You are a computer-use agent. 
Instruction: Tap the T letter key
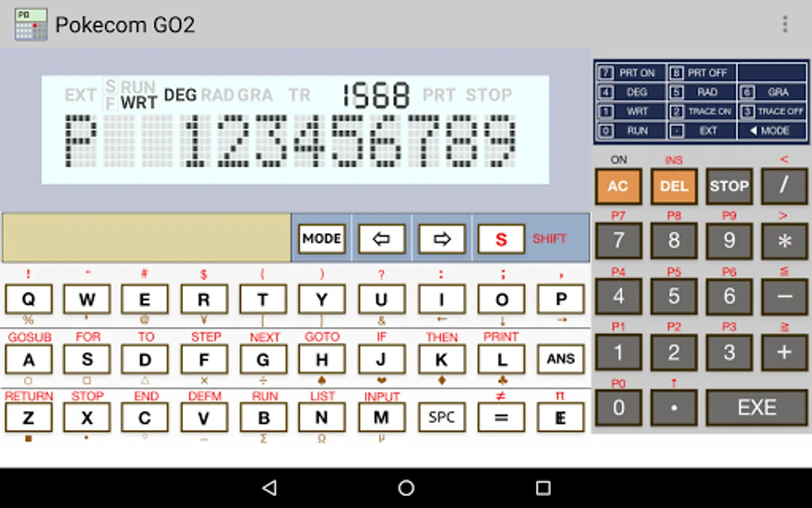click(x=263, y=299)
